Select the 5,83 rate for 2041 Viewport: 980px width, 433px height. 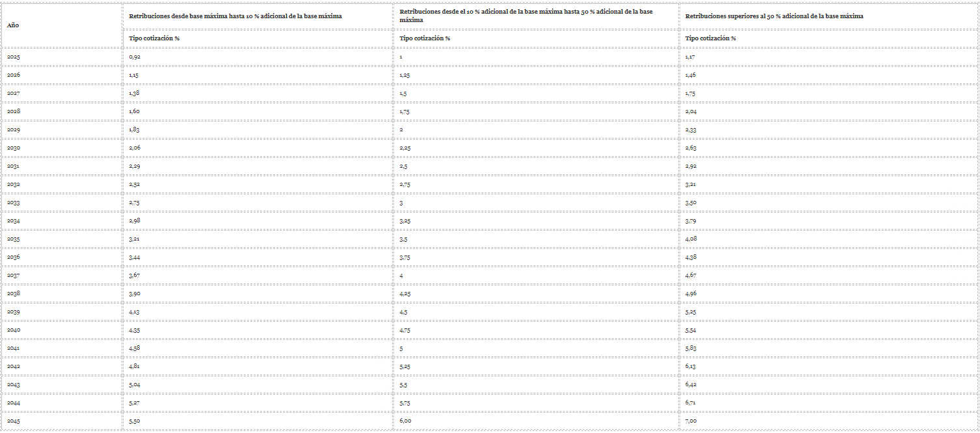(691, 348)
